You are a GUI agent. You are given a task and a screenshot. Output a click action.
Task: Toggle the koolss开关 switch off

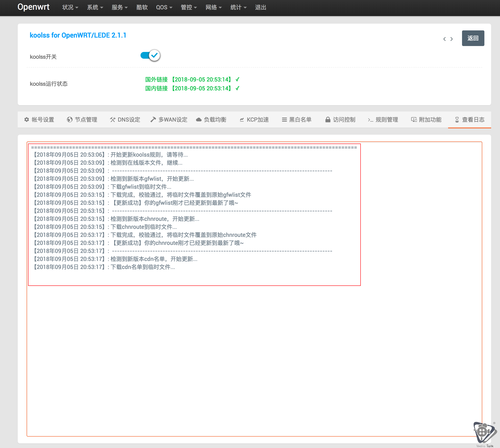(150, 55)
